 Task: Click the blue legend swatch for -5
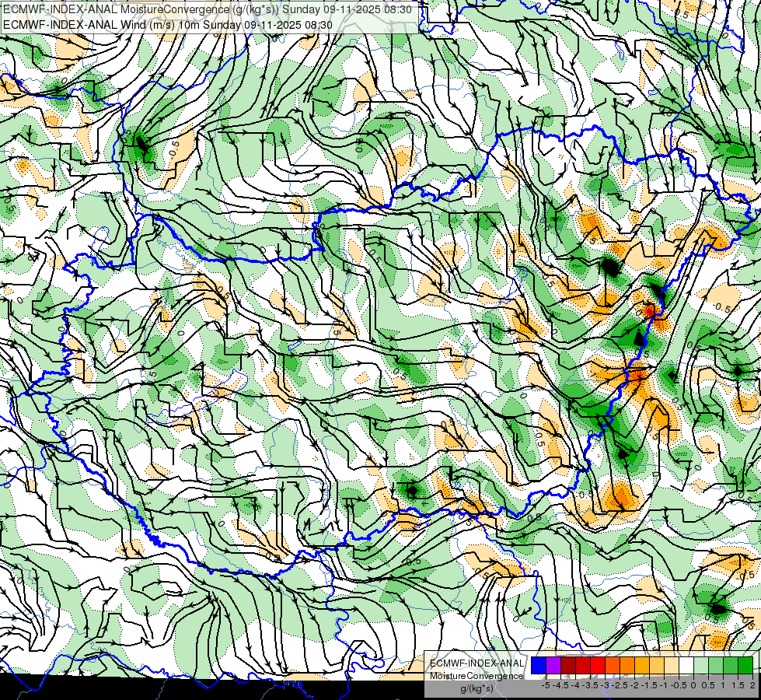pyautogui.click(x=539, y=665)
